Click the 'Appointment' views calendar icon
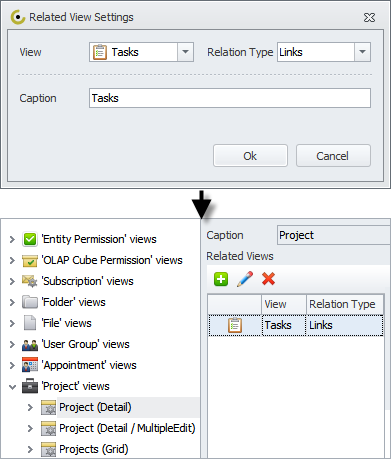This screenshot has height=459, width=391. point(30,365)
